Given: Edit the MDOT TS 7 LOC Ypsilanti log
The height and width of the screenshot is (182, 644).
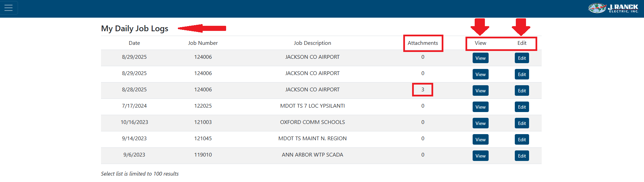Looking at the screenshot, I should coord(522,107).
